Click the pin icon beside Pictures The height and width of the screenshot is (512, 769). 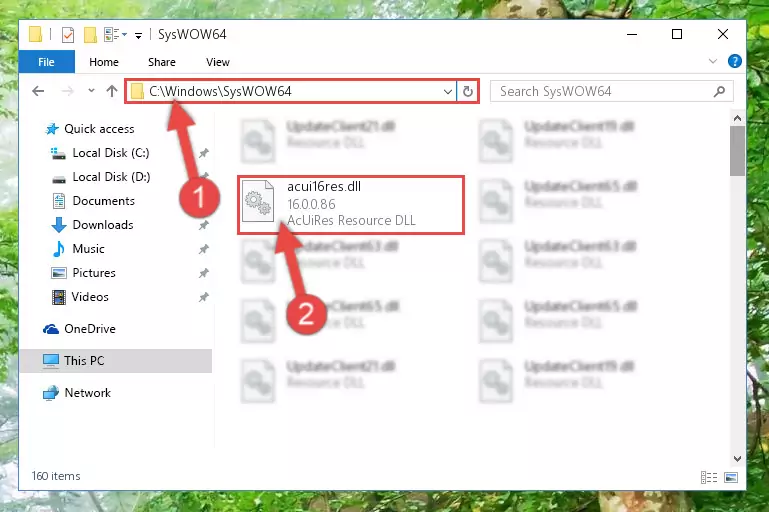(x=204, y=273)
